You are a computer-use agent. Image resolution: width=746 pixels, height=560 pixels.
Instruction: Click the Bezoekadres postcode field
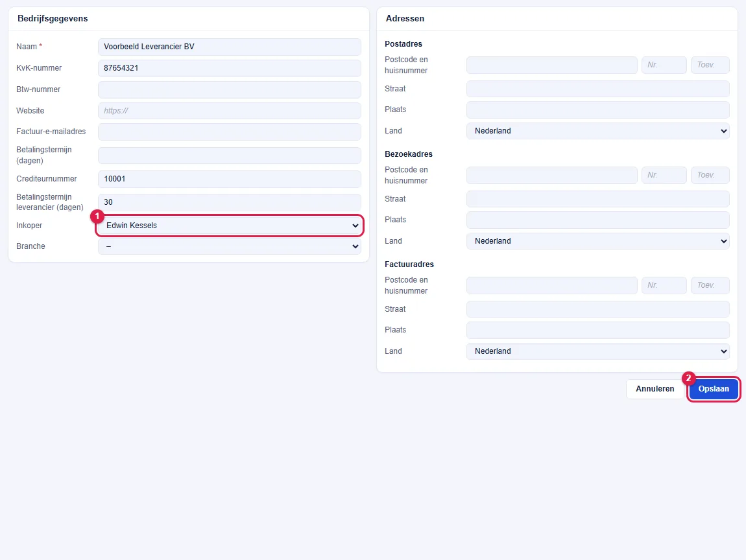point(552,176)
